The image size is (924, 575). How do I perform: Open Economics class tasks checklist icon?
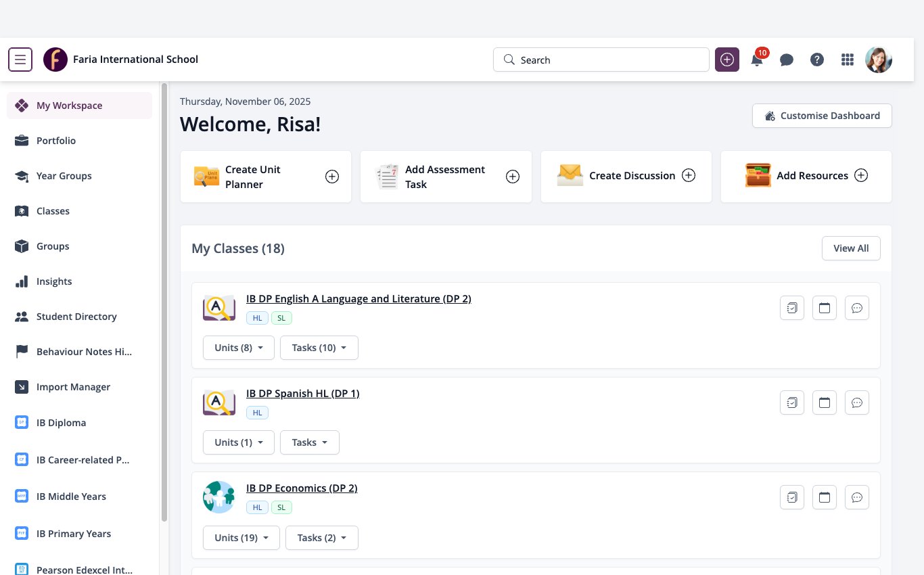click(792, 497)
